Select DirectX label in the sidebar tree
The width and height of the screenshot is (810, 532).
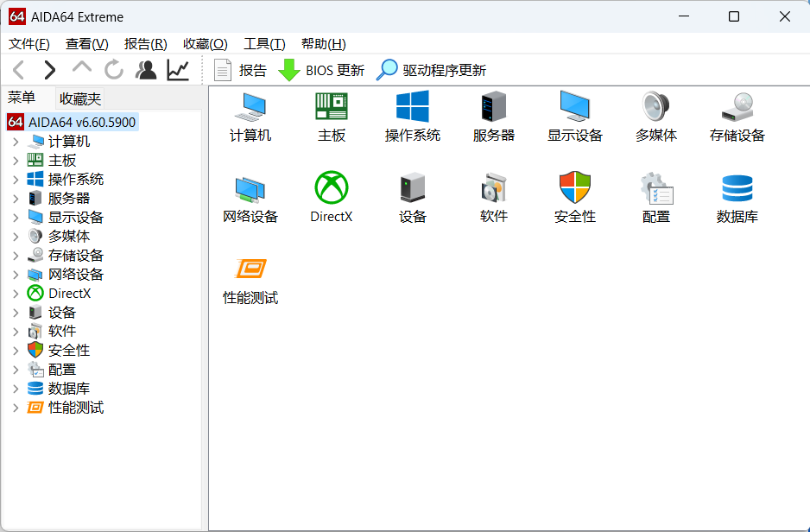coord(69,294)
